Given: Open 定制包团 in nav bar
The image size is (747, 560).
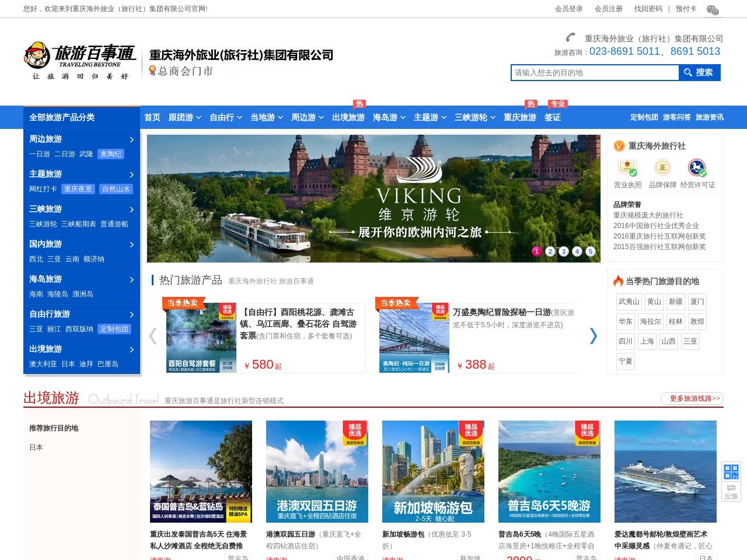Looking at the screenshot, I should [644, 117].
